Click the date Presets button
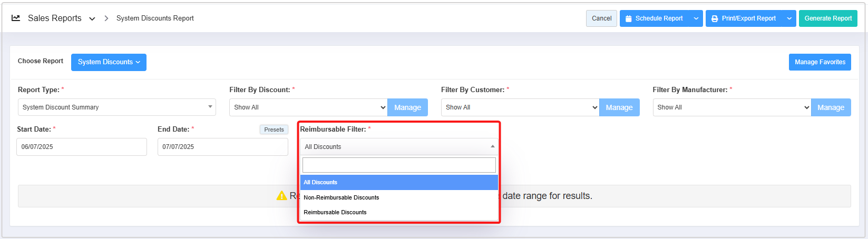Screen dimensions: 868x239 pyautogui.click(x=274, y=130)
